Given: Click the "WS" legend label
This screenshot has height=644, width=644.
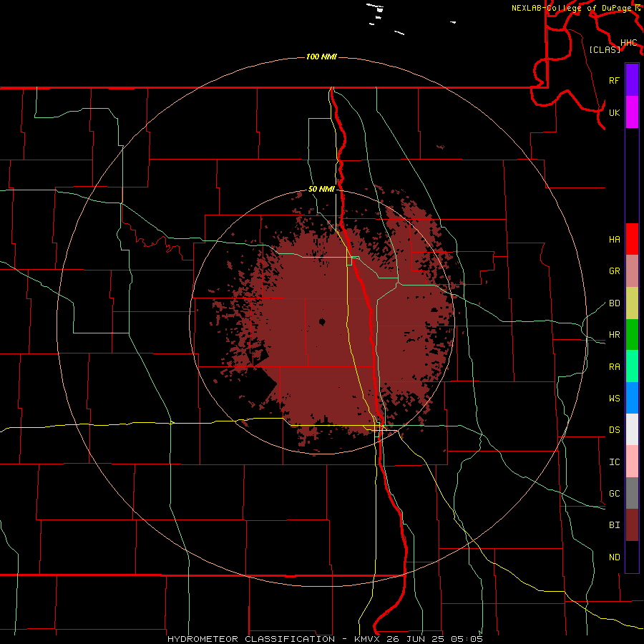Looking at the screenshot, I should tap(614, 399).
